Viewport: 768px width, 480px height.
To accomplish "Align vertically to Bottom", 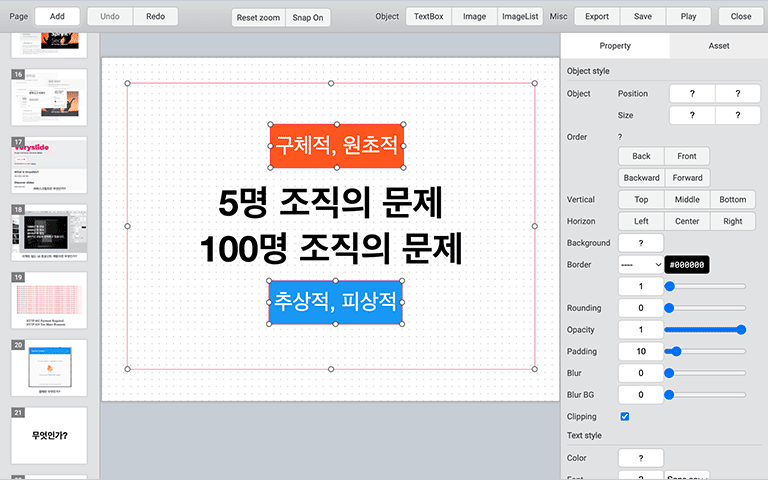I will point(733,199).
